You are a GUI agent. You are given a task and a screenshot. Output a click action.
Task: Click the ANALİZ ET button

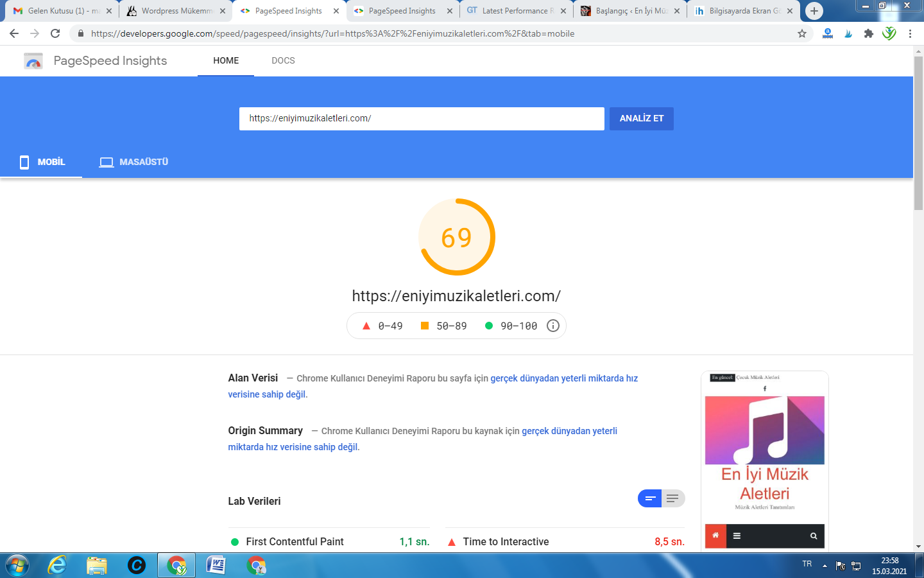tap(642, 119)
